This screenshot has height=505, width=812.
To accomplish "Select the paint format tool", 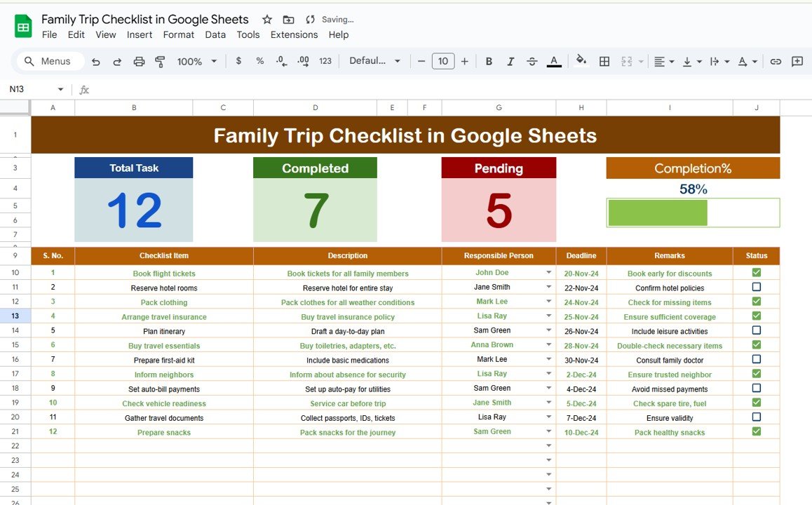I will pos(160,61).
